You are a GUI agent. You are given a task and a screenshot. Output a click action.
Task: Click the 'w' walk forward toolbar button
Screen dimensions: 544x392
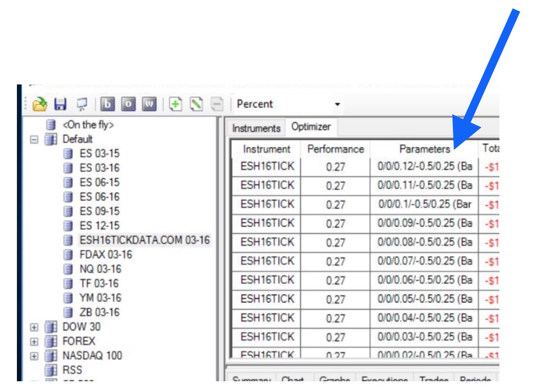pos(149,104)
